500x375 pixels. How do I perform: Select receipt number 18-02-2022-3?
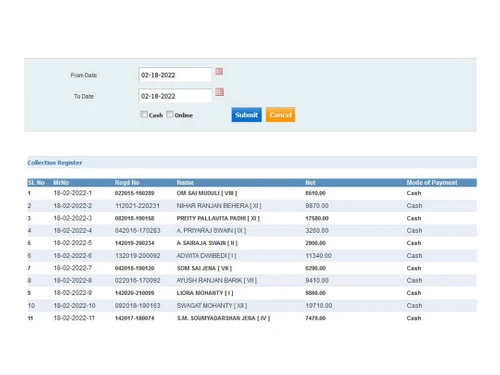(x=73, y=218)
